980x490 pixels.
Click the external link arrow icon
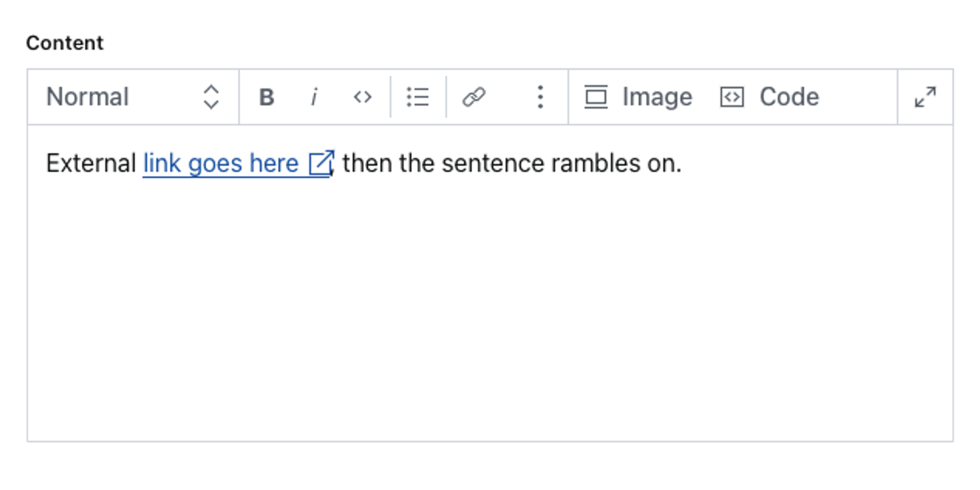click(x=322, y=164)
